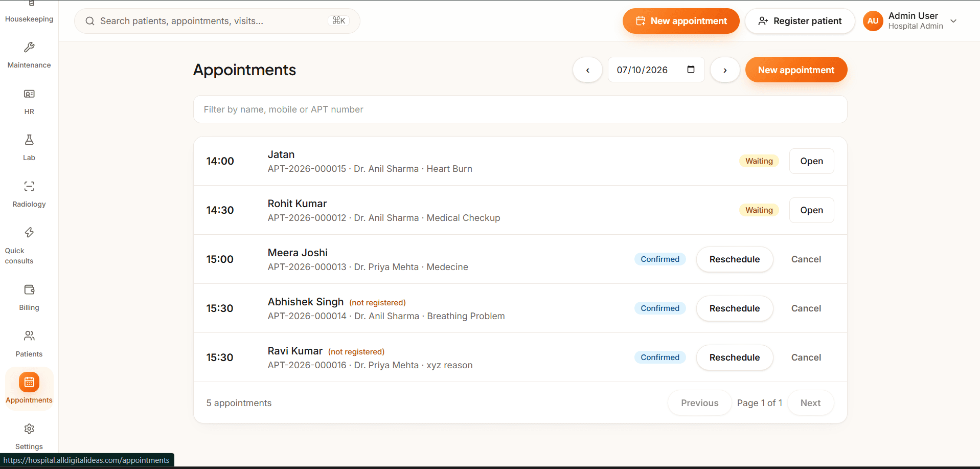Click the search magnifier icon
This screenshot has height=469, width=980.
point(90,21)
